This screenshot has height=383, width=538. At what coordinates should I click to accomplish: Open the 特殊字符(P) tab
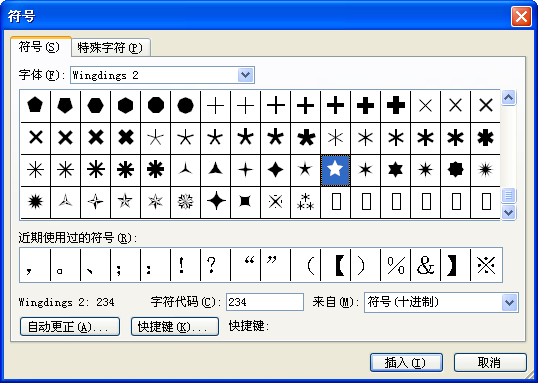(110, 48)
